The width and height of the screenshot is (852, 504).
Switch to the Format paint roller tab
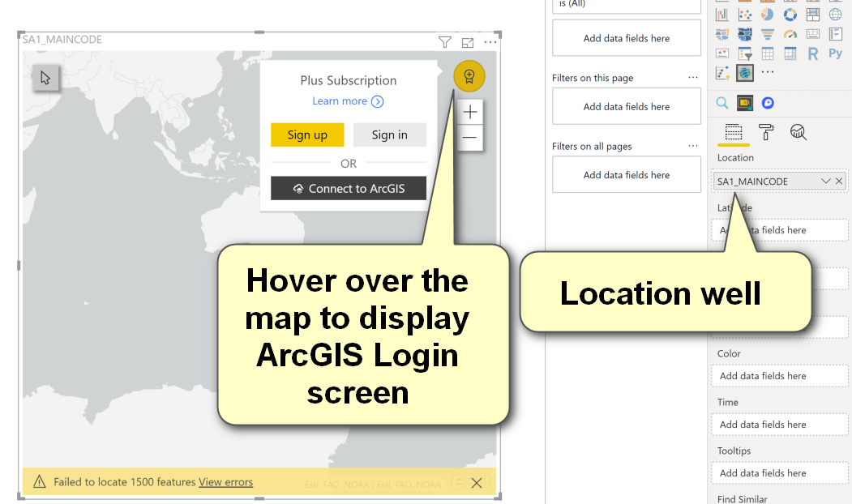click(x=766, y=132)
